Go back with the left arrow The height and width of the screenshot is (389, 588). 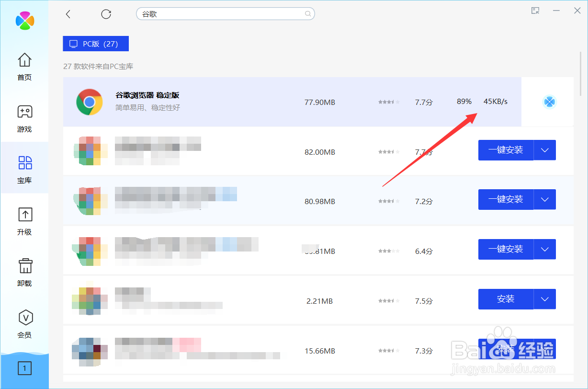point(68,14)
